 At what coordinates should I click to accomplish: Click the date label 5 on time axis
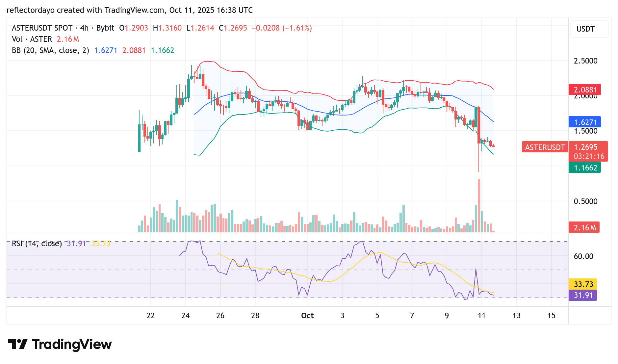(x=377, y=316)
